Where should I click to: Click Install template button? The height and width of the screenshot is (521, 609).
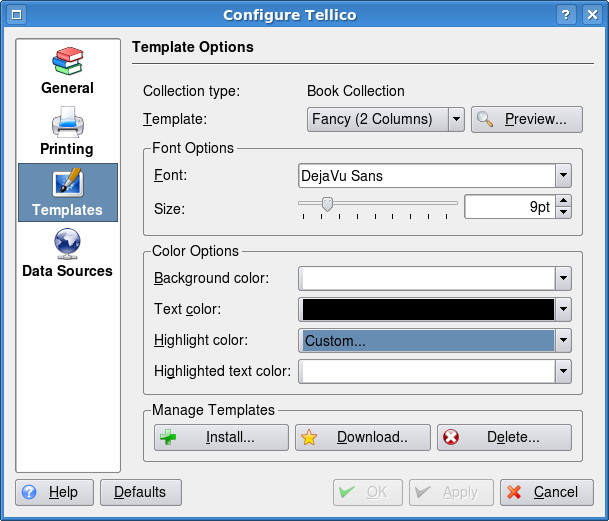pyautogui.click(x=221, y=437)
